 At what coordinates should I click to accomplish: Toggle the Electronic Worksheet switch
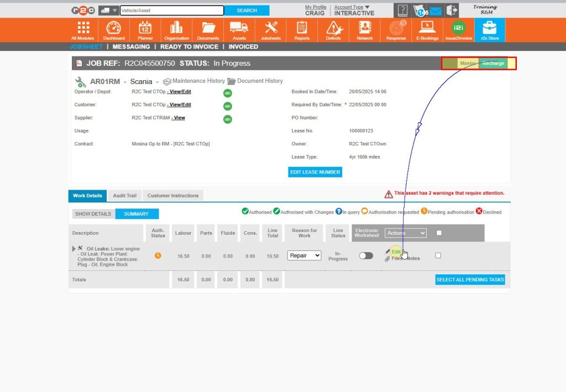click(x=366, y=255)
